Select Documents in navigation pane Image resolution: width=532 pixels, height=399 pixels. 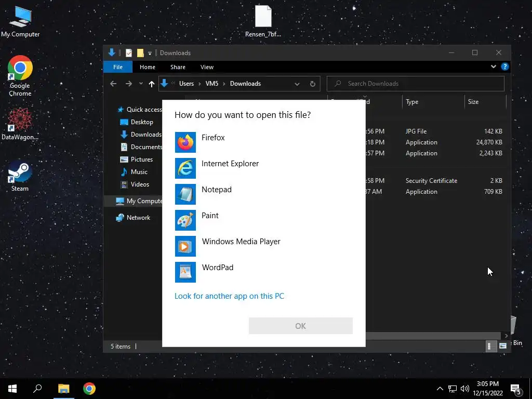[x=141, y=147]
